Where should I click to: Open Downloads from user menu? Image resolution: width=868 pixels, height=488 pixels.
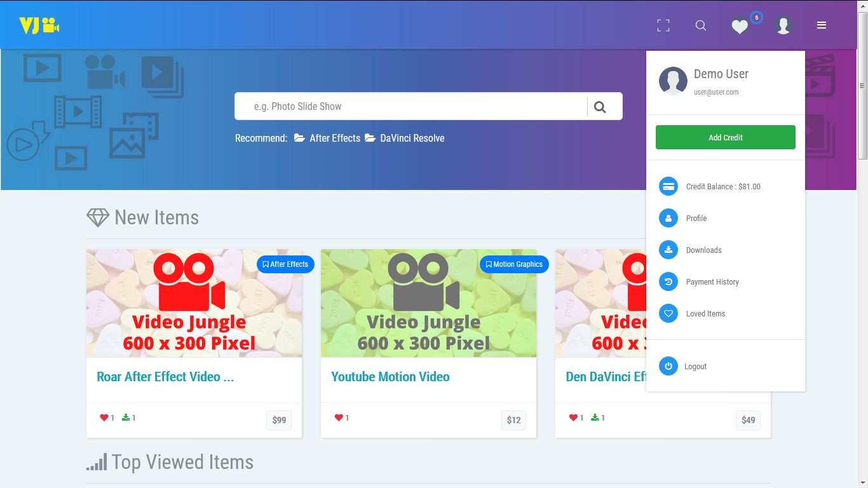[x=703, y=250]
